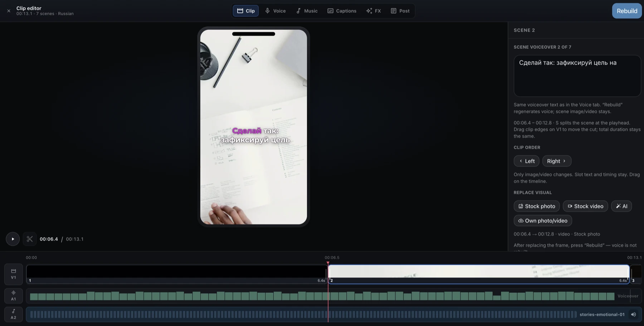
Task: Click the 'Clip editor' title
Action: point(29,8)
